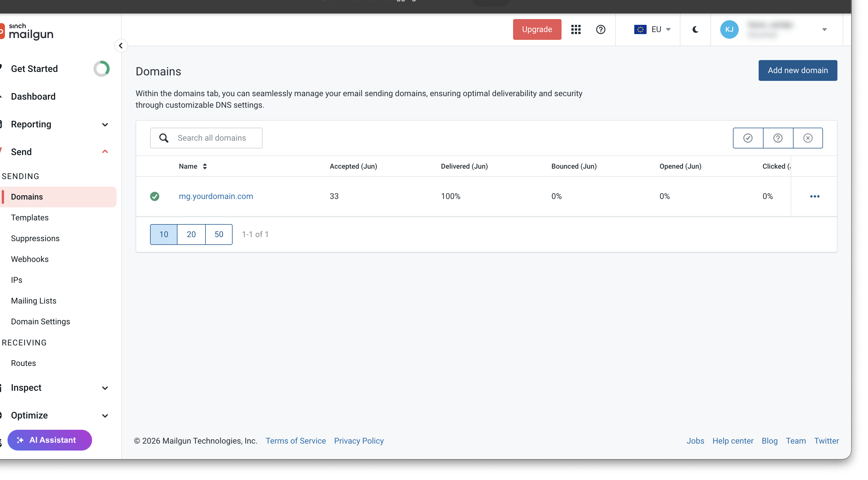Click the Optimize sidebar label
The width and height of the screenshot is (868, 480).
coord(29,416)
